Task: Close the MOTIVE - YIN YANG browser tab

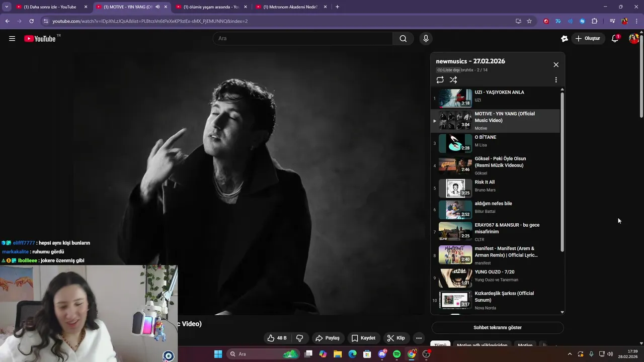Action: pyautogui.click(x=166, y=7)
